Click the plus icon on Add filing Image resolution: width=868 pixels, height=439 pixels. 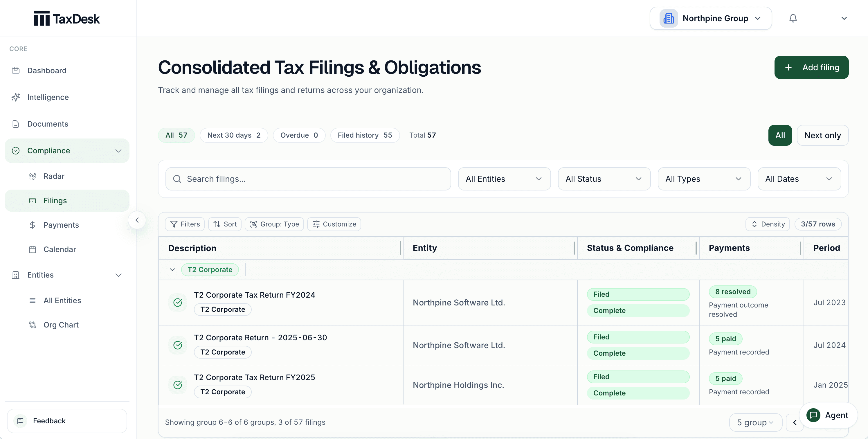pos(788,67)
